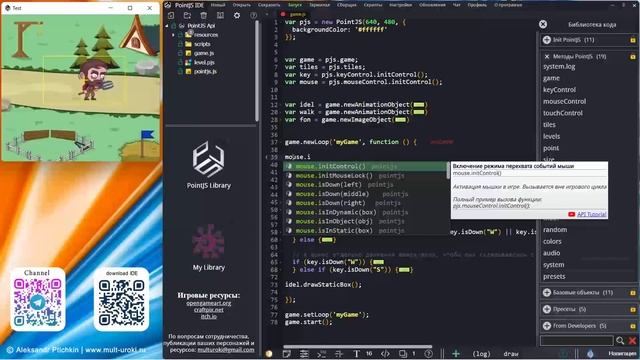This screenshot has height=360, width=640.
Task: Click the library search input field
Action: pos(576,340)
